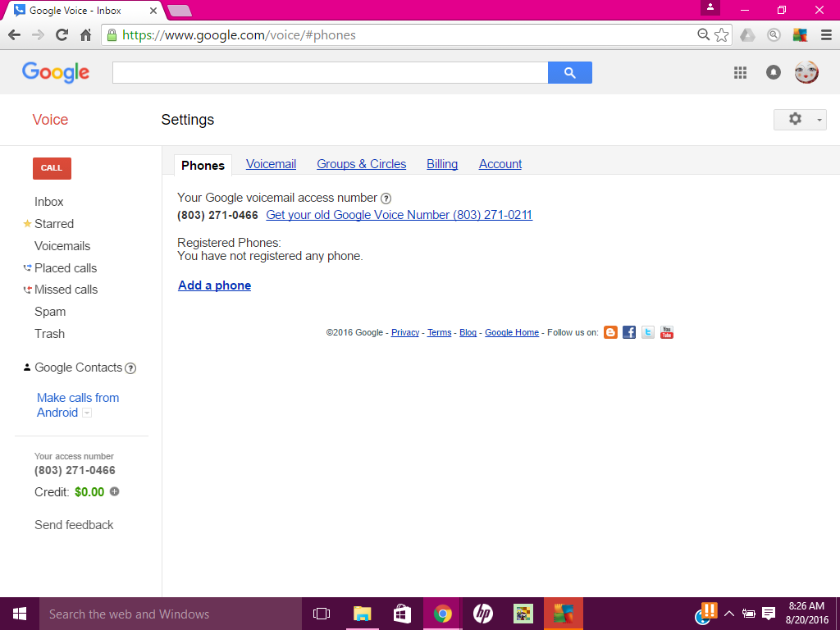This screenshot has height=630, width=840.
Task: Open the Spam folder
Action: (50, 312)
